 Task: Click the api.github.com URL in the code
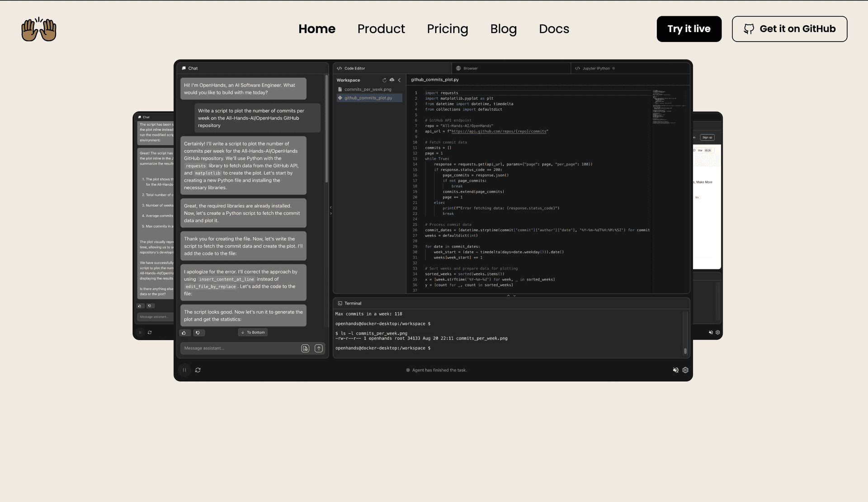click(x=499, y=131)
